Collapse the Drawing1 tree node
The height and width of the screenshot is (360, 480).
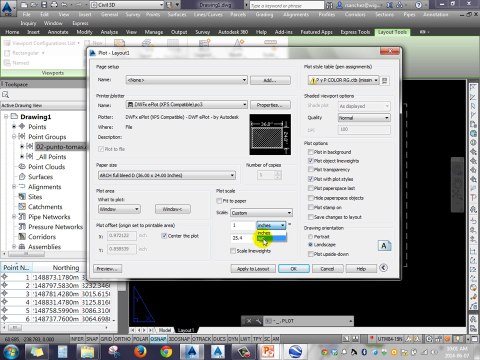point(6,117)
